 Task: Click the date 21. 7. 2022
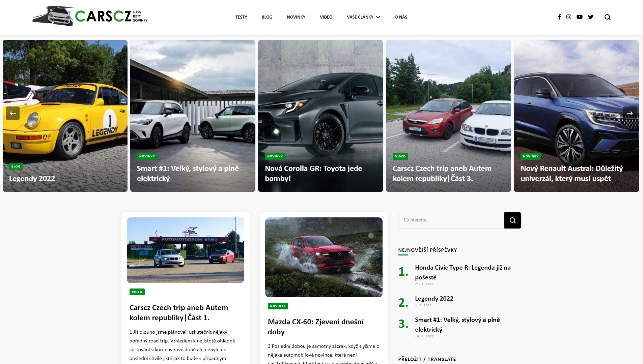(x=424, y=284)
